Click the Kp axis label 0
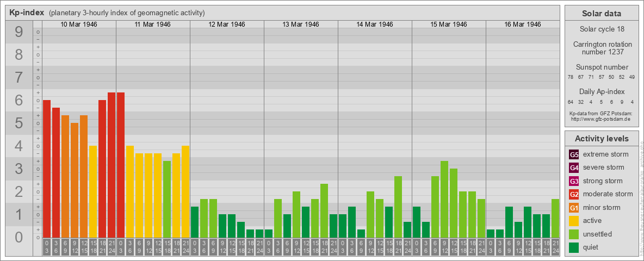 [x=19, y=237]
